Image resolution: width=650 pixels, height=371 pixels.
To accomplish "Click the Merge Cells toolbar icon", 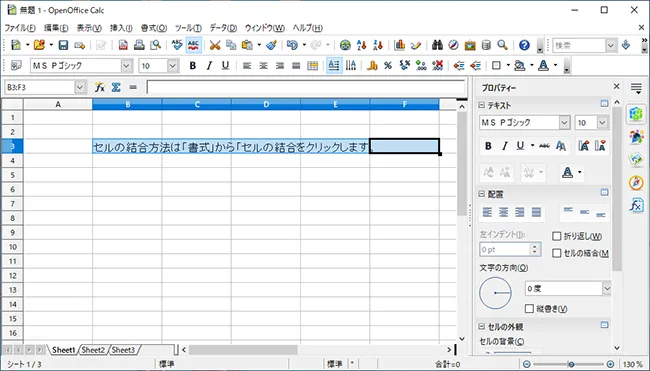I will [x=313, y=65].
